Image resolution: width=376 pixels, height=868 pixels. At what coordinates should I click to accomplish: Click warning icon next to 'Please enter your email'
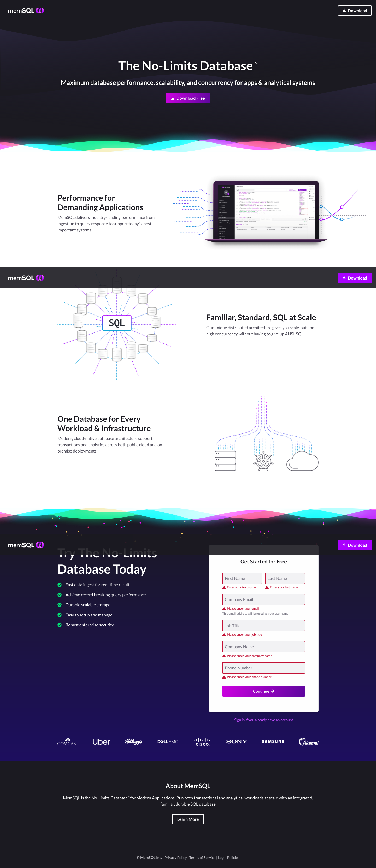pyautogui.click(x=224, y=609)
